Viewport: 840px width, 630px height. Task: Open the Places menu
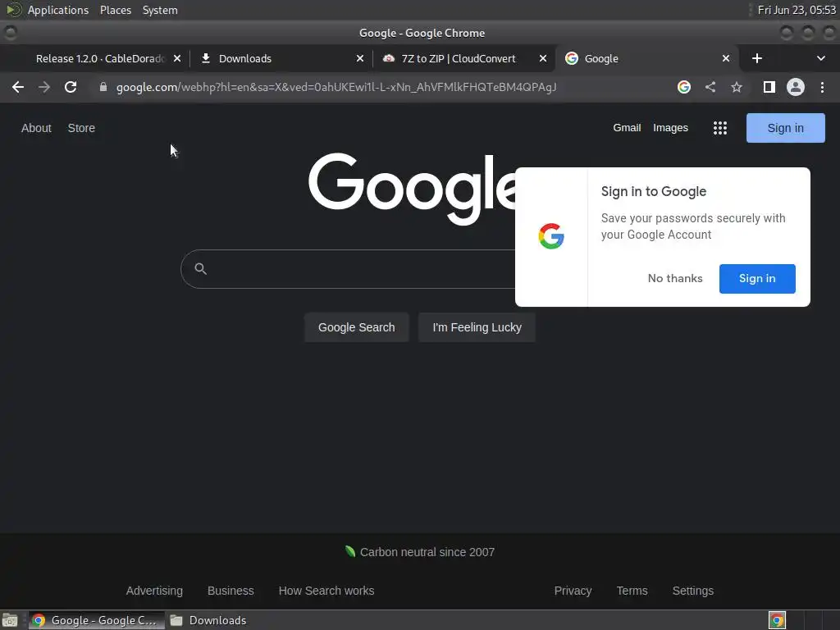tap(115, 10)
